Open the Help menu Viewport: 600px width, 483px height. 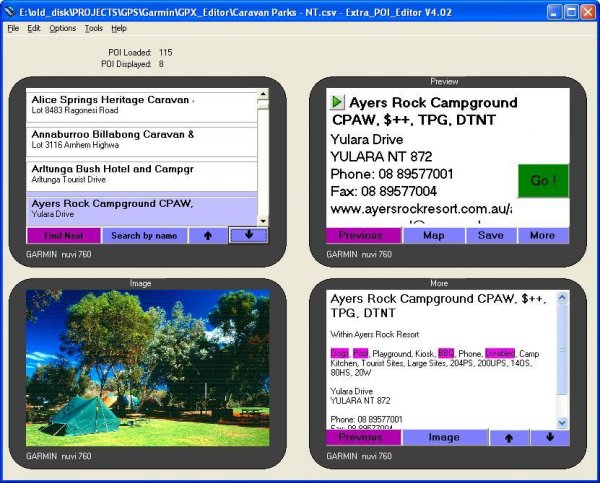[119, 28]
